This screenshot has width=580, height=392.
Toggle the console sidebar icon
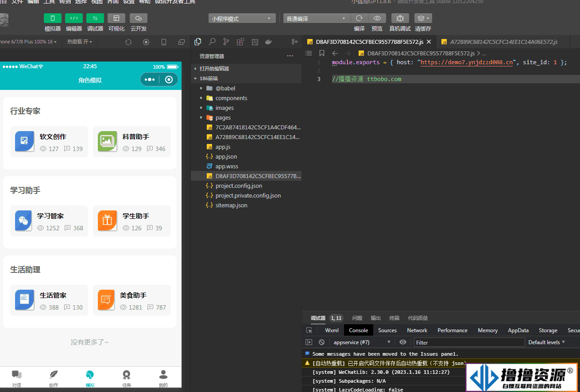pyautogui.click(x=309, y=342)
